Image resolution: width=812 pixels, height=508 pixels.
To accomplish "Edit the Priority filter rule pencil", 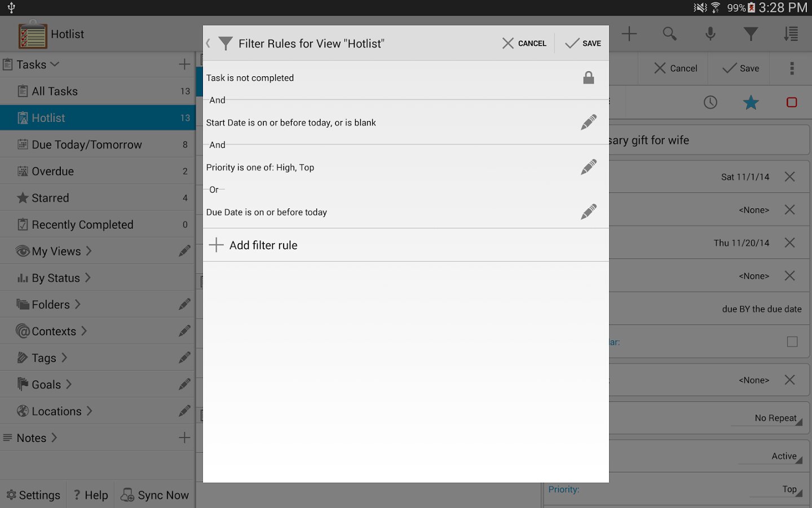I will [588, 167].
